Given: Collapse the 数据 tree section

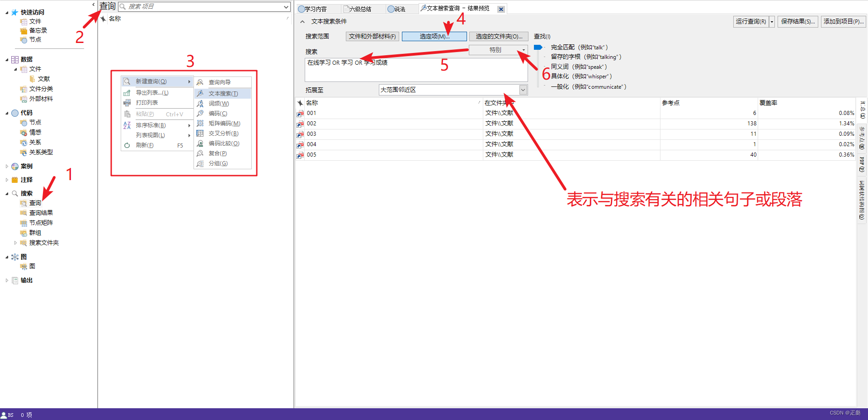Looking at the screenshot, I should click(7, 60).
